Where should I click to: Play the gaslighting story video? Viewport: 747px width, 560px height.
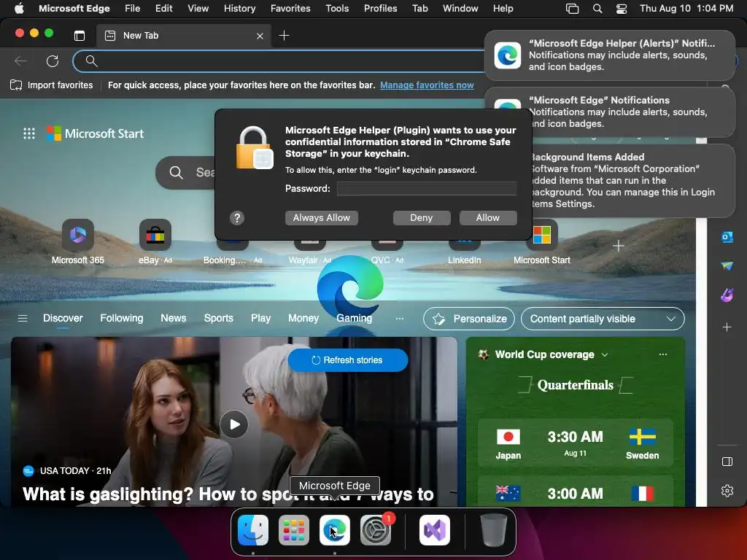click(x=234, y=424)
